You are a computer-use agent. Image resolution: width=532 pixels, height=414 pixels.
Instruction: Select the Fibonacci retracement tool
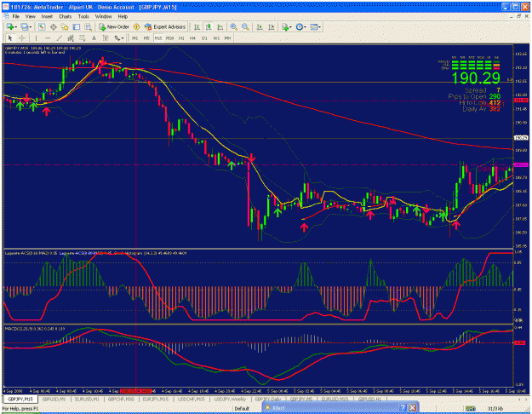click(x=82, y=38)
